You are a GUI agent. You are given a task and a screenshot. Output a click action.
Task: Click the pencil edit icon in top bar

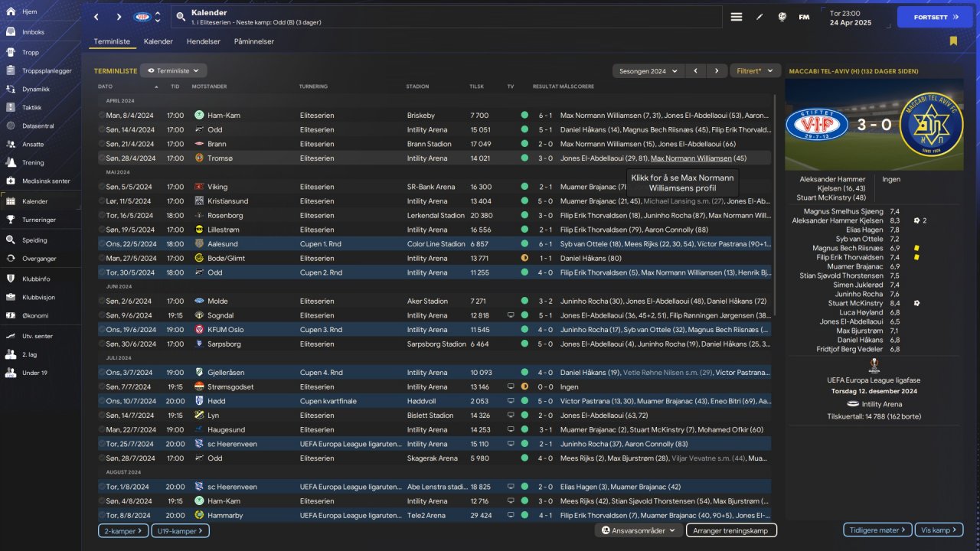(x=759, y=17)
